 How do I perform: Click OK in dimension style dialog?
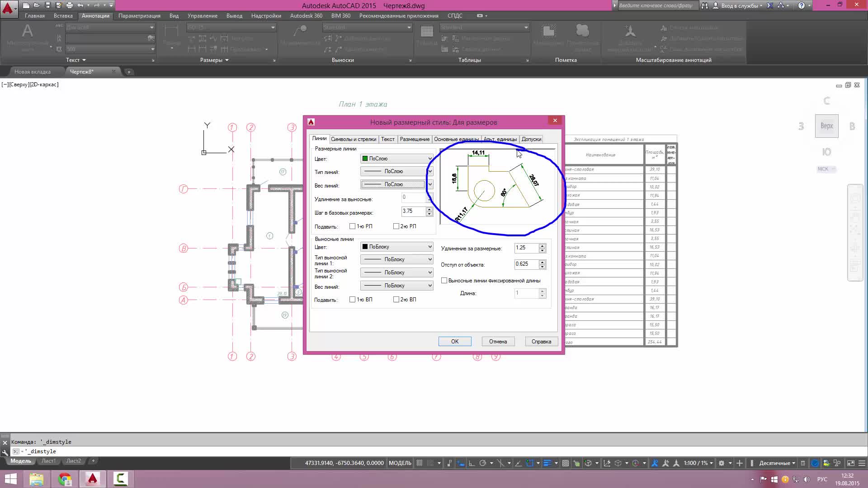point(455,342)
